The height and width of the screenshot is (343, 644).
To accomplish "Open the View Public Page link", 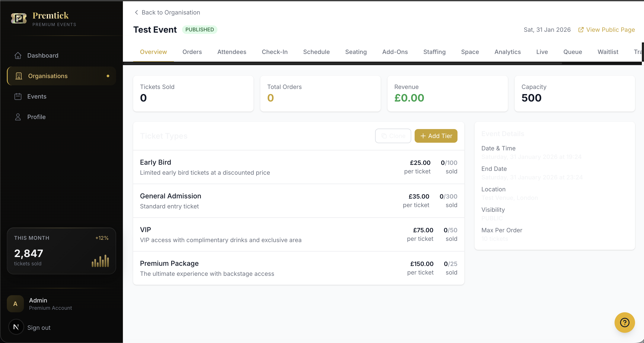I will coord(610,30).
